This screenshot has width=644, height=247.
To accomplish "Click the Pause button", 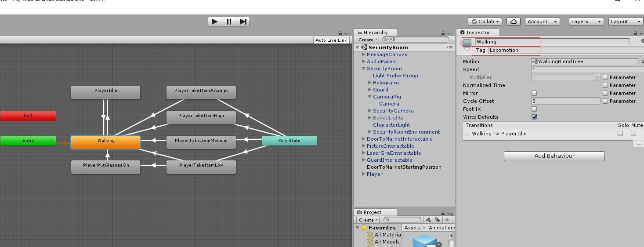I will 229,22.
